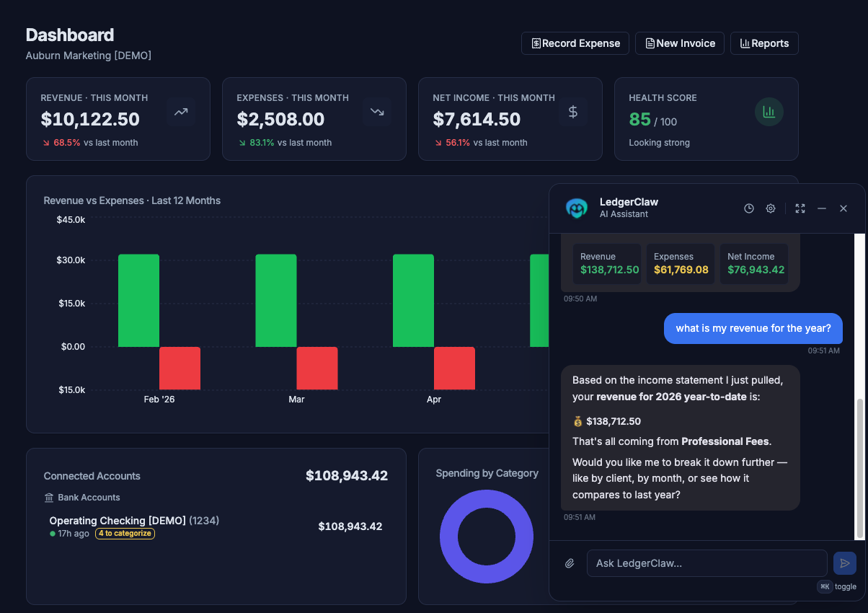Click the Expenses This Month $2,508.00 value
Viewport: 868px width, 613px height.
coord(280,120)
